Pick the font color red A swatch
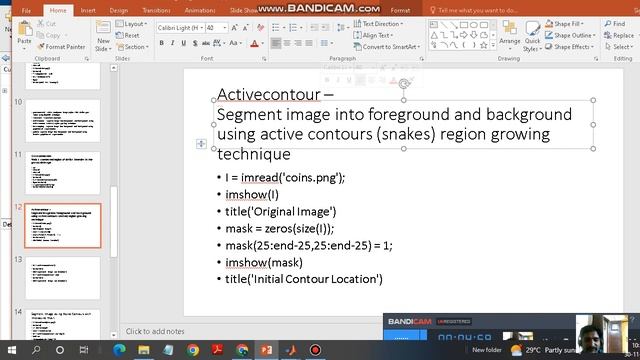 pyautogui.click(x=254, y=43)
